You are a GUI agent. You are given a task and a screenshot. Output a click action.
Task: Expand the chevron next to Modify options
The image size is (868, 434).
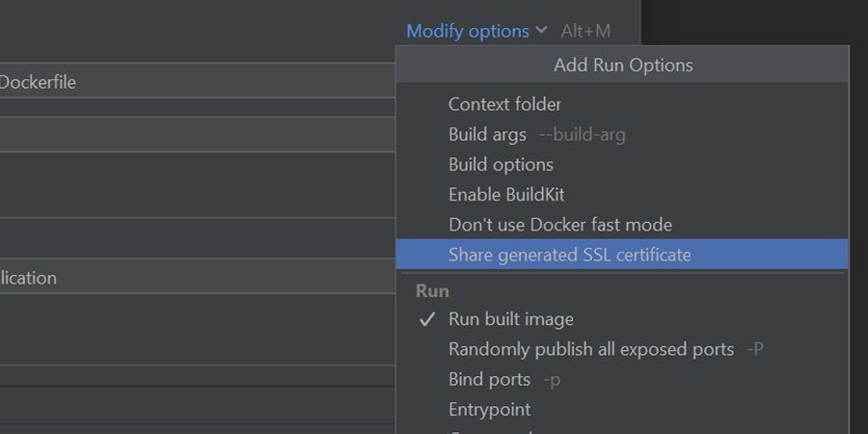[x=541, y=31]
